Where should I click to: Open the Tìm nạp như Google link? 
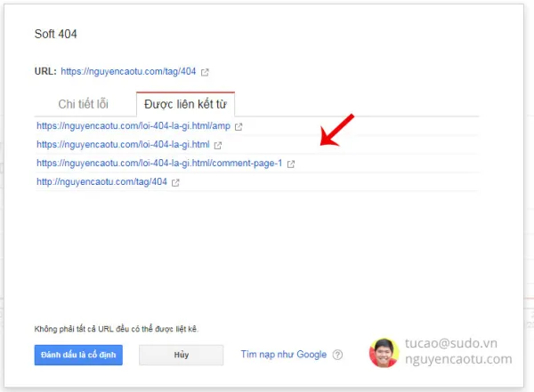pyautogui.click(x=284, y=355)
